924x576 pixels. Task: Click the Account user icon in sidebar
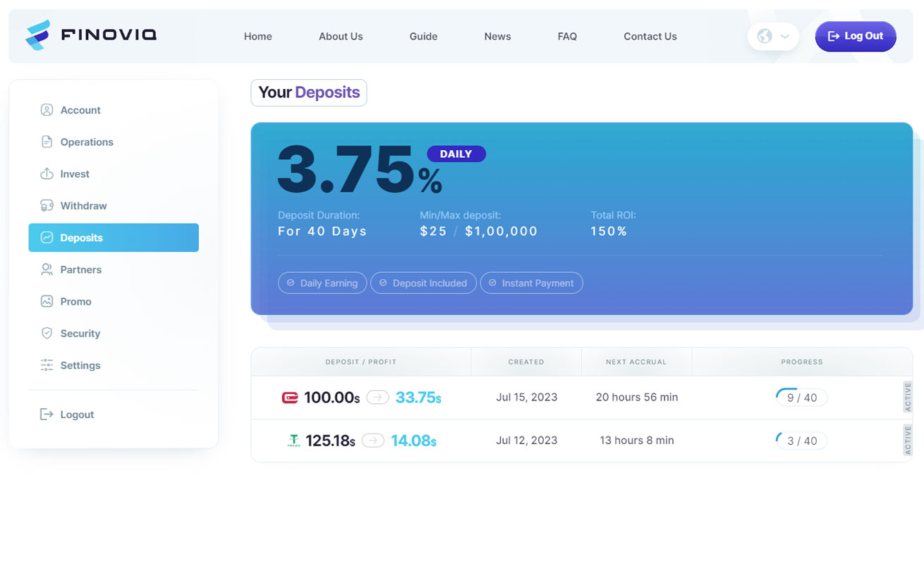47,110
